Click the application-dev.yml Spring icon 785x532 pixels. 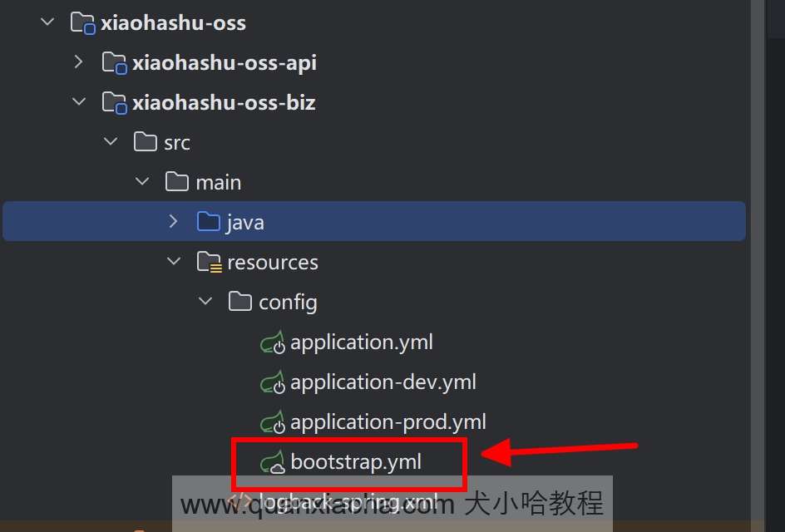point(273,382)
